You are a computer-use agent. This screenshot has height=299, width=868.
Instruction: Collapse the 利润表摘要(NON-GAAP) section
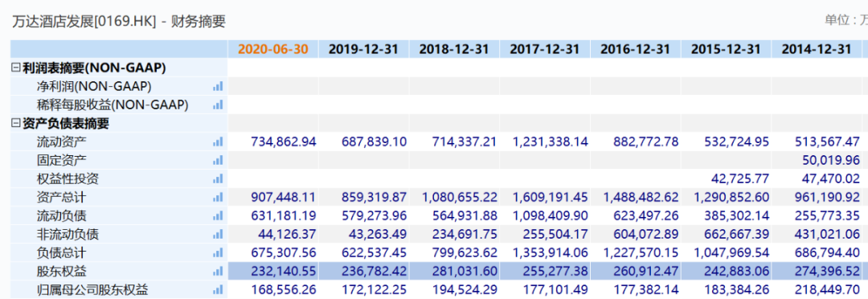point(16,68)
